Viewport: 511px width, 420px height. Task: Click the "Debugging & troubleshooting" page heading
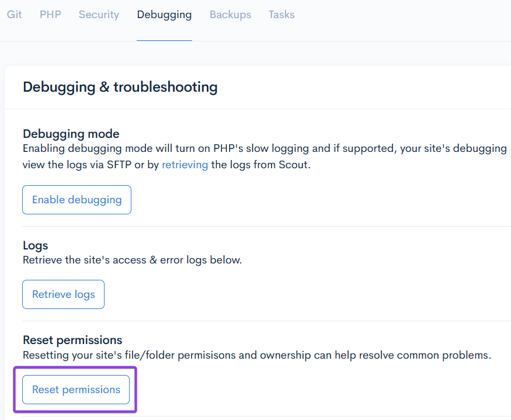click(120, 88)
